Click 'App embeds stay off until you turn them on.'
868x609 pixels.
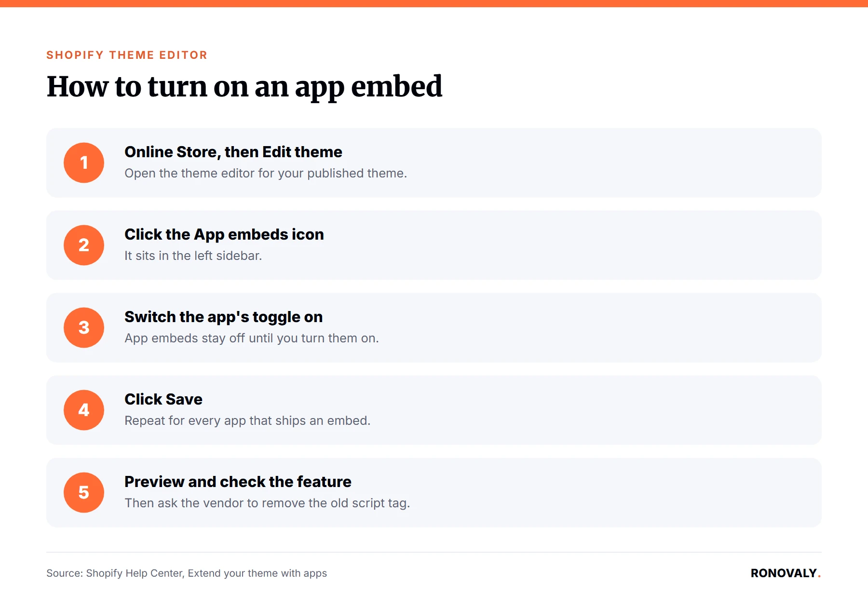pos(252,338)
